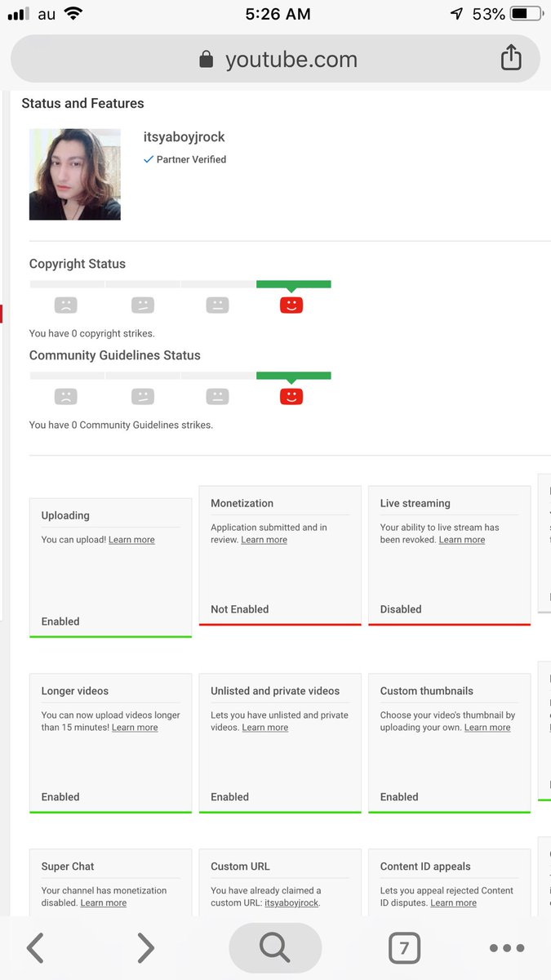Viewport: 551px width, 980px height.
Task: Tap the cellular signal bars icon
Action: pos(19,15)
